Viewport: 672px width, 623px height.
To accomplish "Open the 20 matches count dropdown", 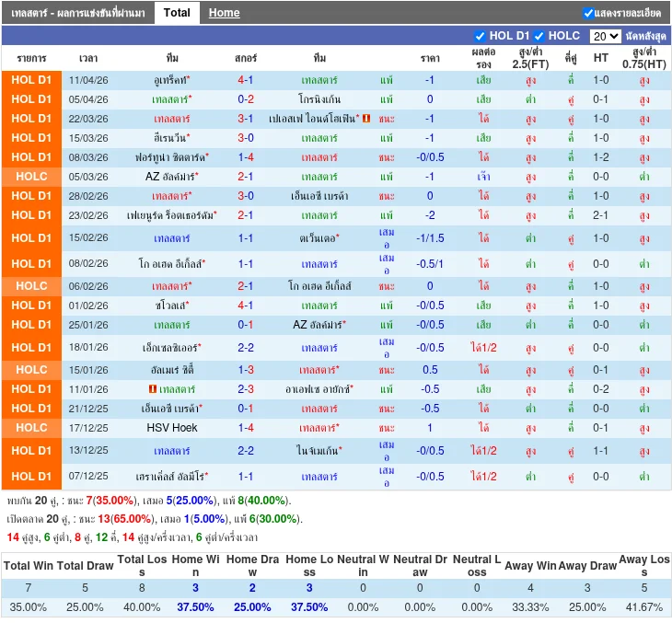I will (605, 36).
